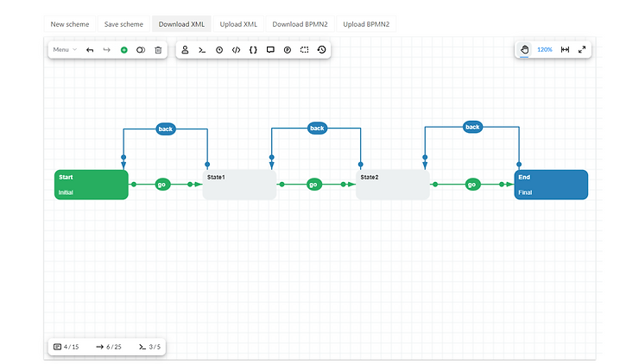Open the history clock icon

[321, 50]
